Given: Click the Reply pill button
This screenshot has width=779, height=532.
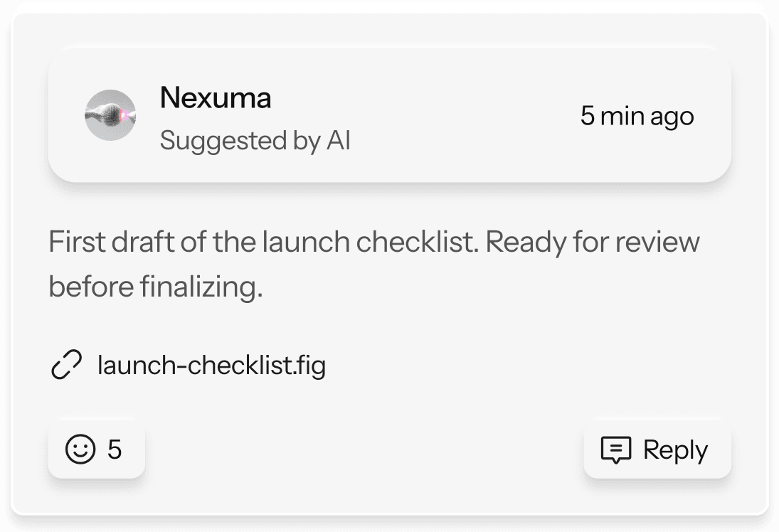Looking at the screenshot, I should tap(656, 449).
